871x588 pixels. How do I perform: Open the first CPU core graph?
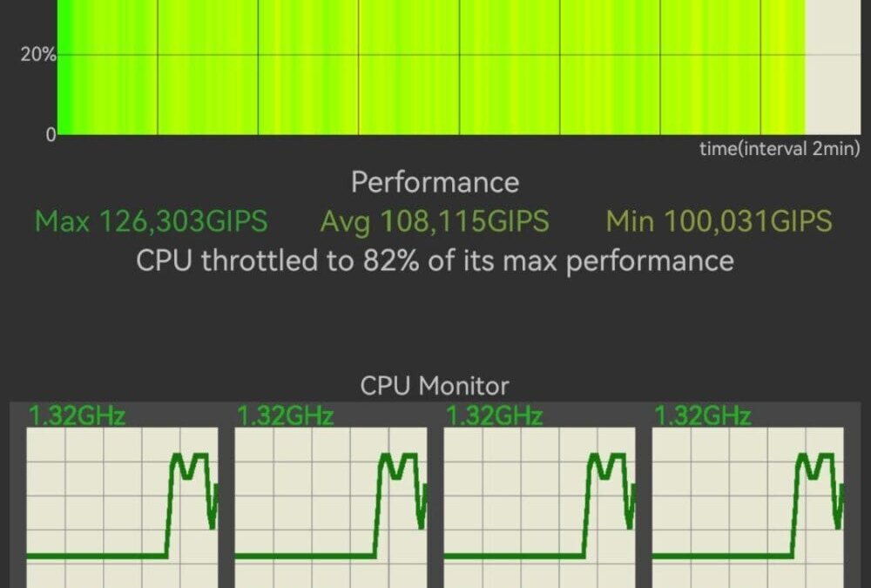[122, 505]
